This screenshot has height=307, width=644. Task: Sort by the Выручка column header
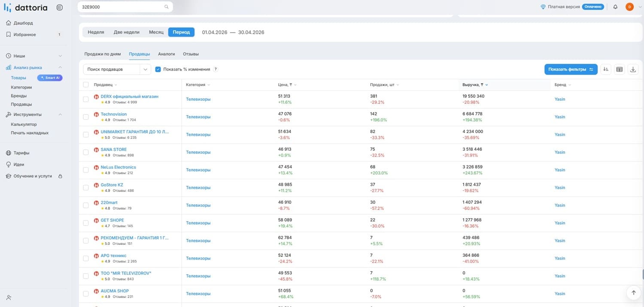click(475, 85)
